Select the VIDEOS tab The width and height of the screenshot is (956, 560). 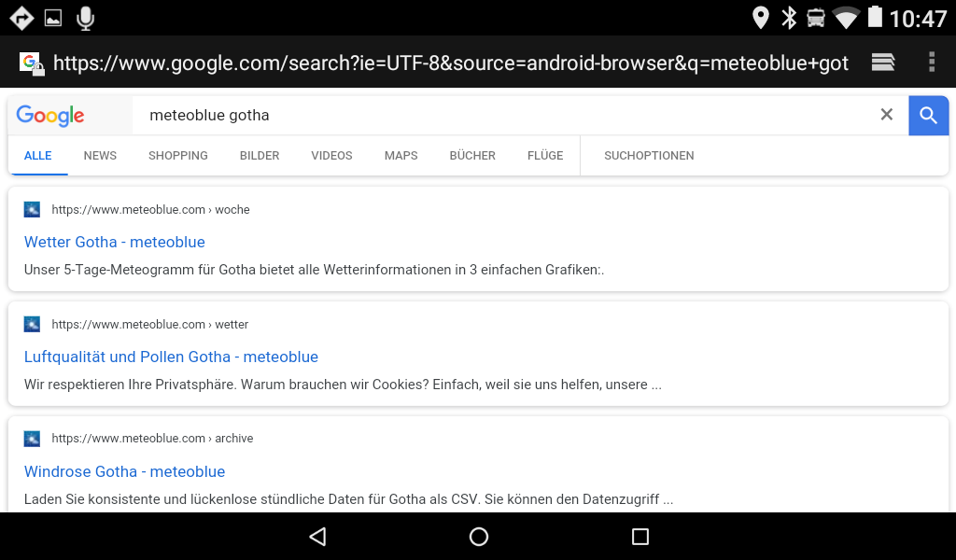click(331, 156)
